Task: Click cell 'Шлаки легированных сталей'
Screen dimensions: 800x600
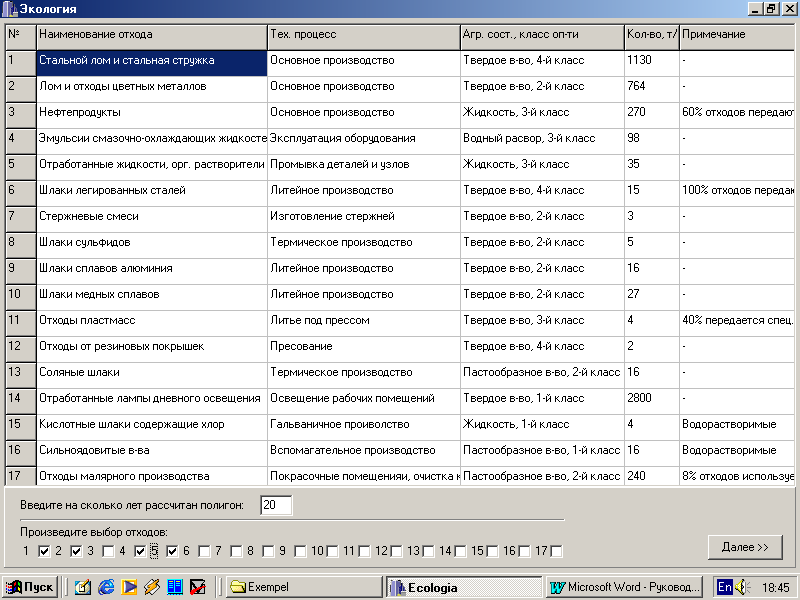Action: [152, 193]
